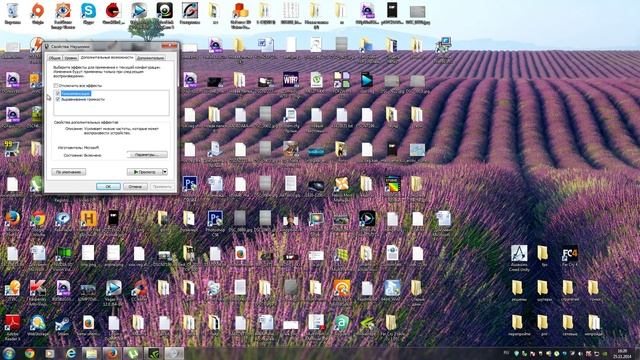Switch to Firefox in the taskbar
Image resolution: width=640 pixels, height=360 pixels.
112,353
